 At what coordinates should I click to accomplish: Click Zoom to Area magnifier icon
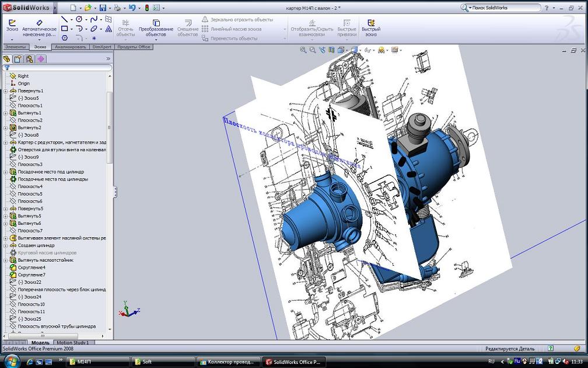point(313,50)
